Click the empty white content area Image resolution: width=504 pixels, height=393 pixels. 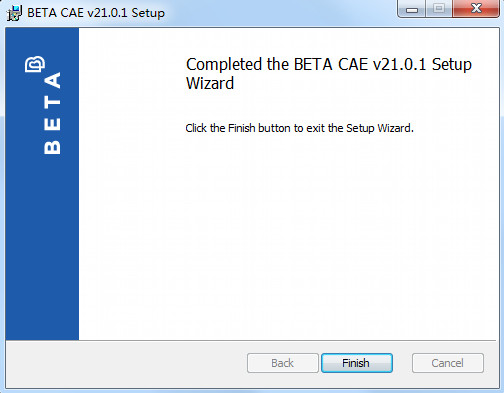[x=288, y=233]
